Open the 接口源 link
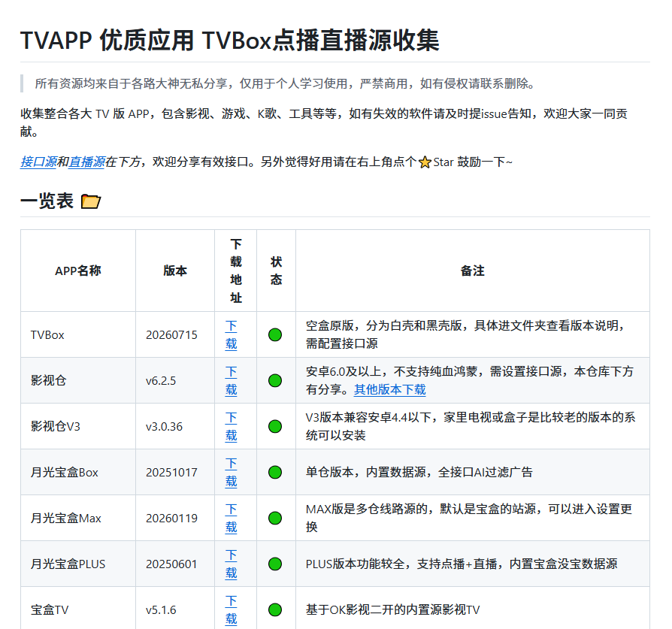The image size is (672, 629). coord(38,162)
